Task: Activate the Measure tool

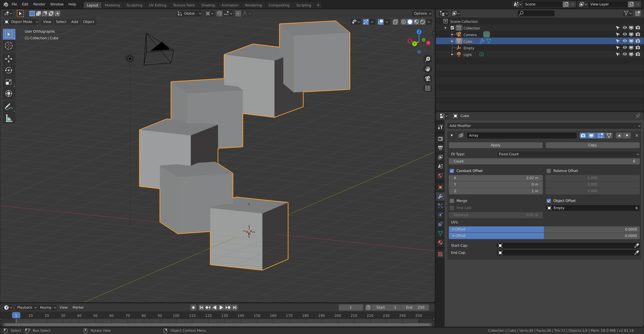Action: [x=9, y=118]
